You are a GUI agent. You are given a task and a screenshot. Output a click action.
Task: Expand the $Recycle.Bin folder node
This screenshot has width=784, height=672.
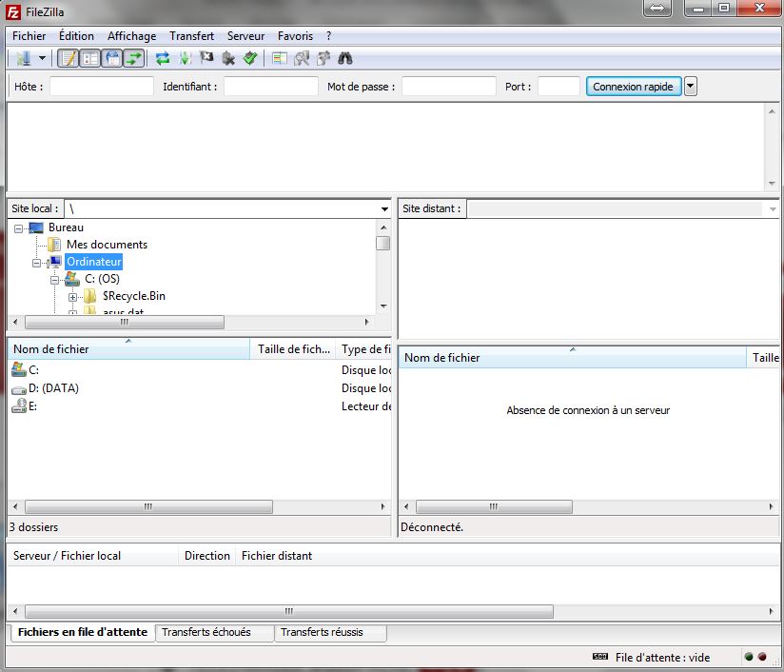coord(73,297)
